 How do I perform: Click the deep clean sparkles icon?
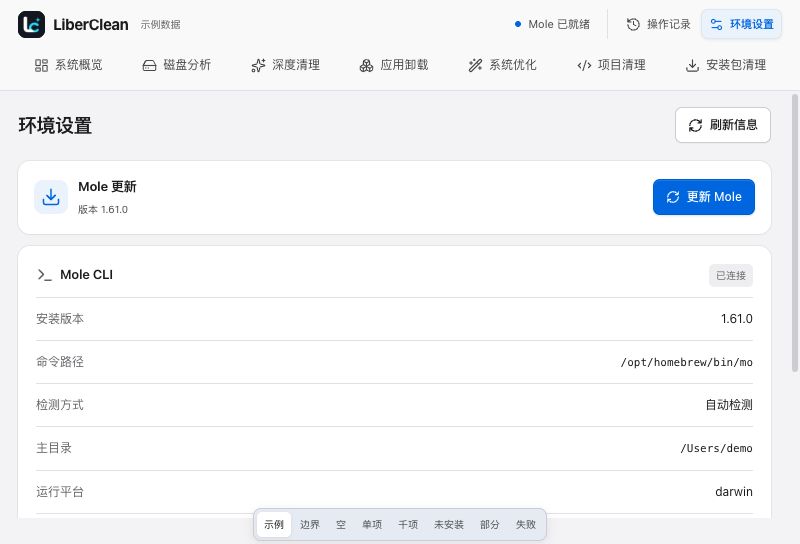[x=258, y=65]
